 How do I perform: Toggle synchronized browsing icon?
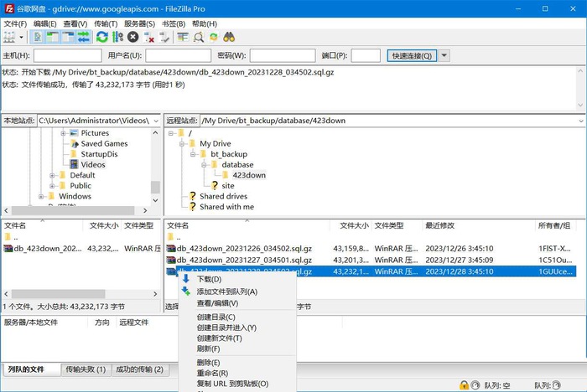pyautogui.click(x=213, y=37)
